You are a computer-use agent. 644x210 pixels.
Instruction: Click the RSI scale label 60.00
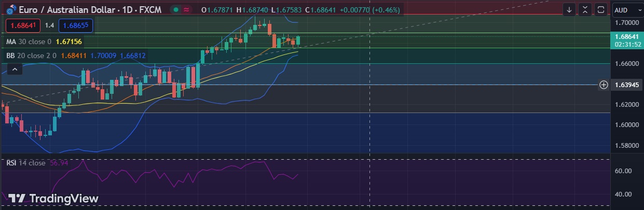pos(623,171)
